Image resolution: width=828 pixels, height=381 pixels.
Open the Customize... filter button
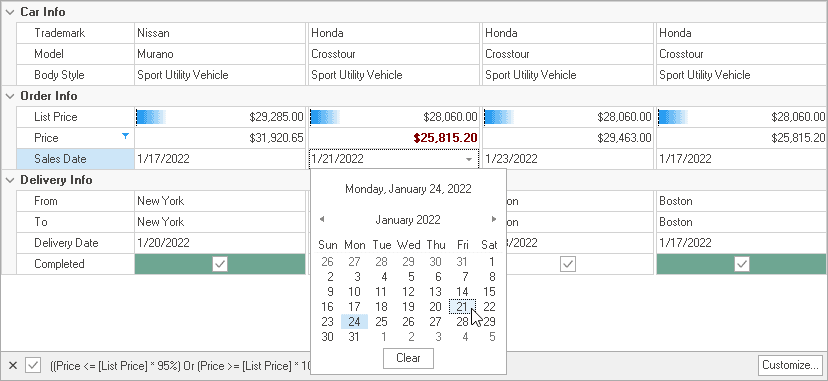[x=790, y=365]
